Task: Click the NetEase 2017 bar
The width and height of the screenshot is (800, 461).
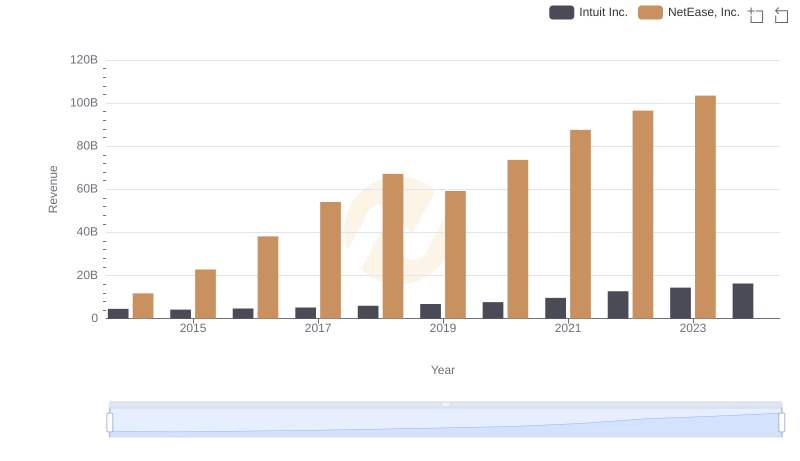Action: 331,260
